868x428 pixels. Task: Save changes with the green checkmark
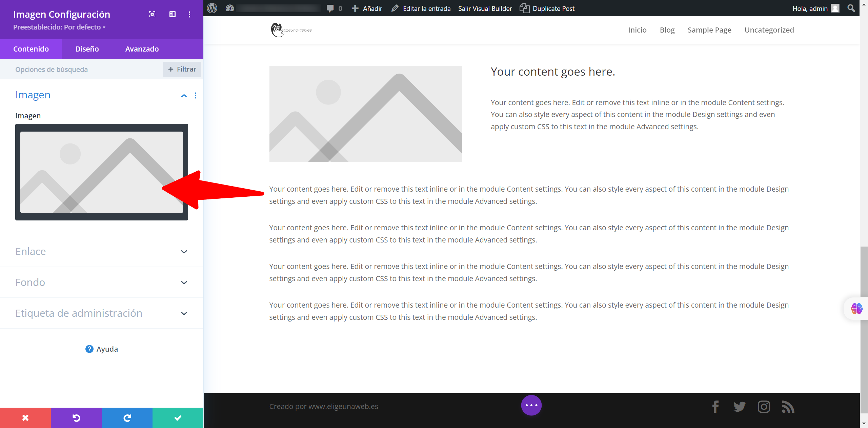(178, 418)
